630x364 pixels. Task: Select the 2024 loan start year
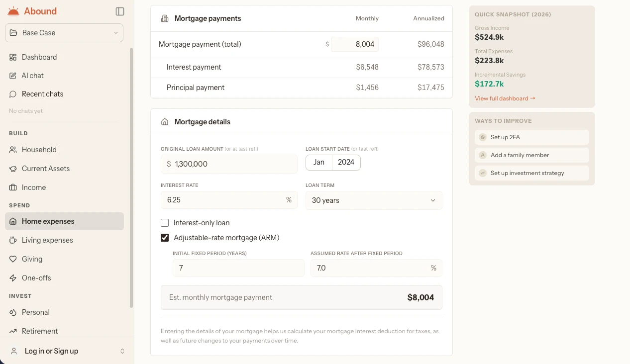pos(346,163)
